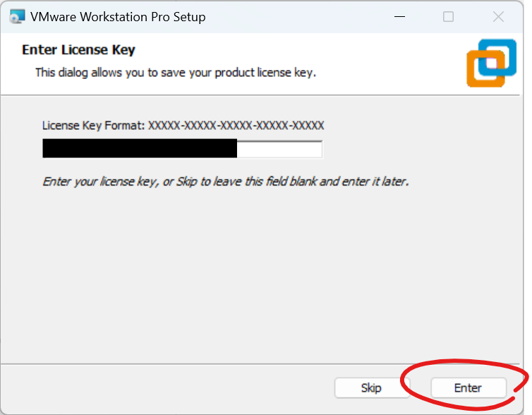Minimize the VMware Workstation Pro Setup window

pyautogui.click(x=399, y=17)
